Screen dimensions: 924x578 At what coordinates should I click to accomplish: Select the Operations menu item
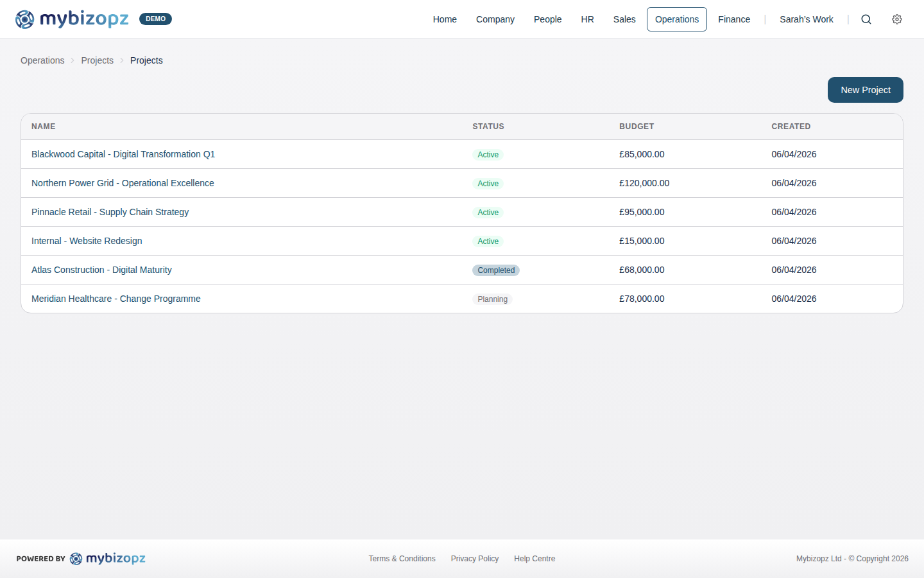(677, 19)
